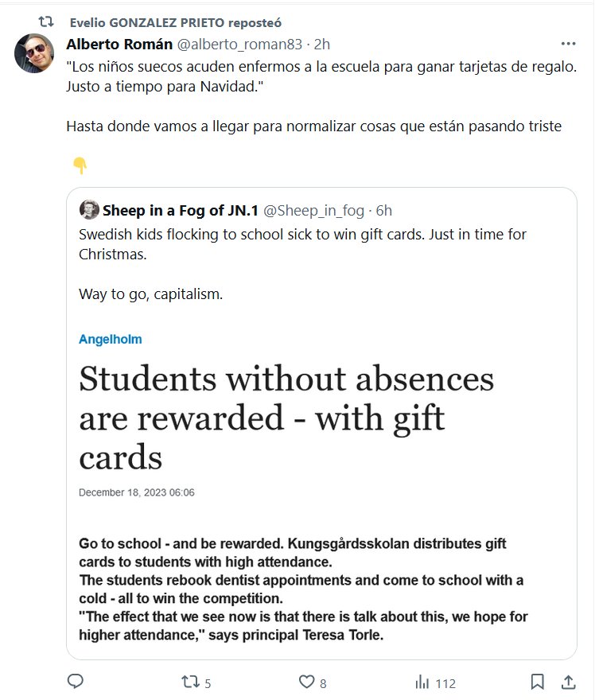Click the repost icon beside reposter name

coord(47,22)
